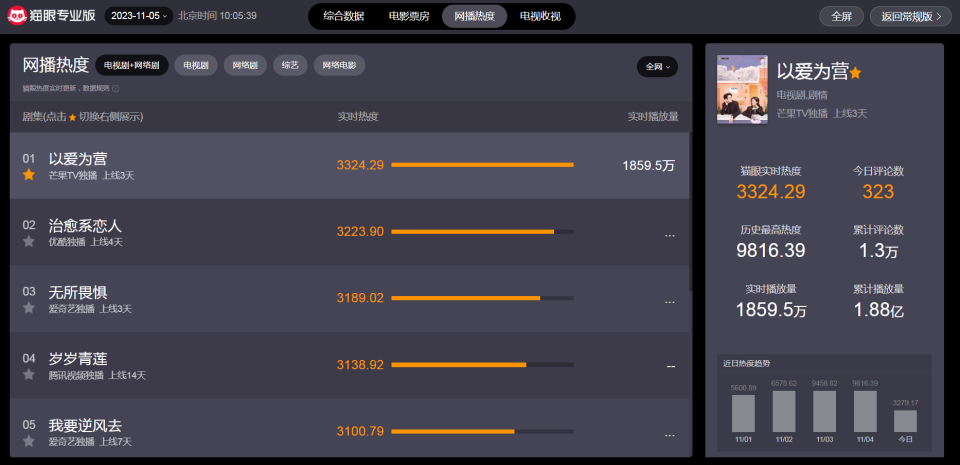
Task: Select the 网播热度 tab
Action: [474, 17]
